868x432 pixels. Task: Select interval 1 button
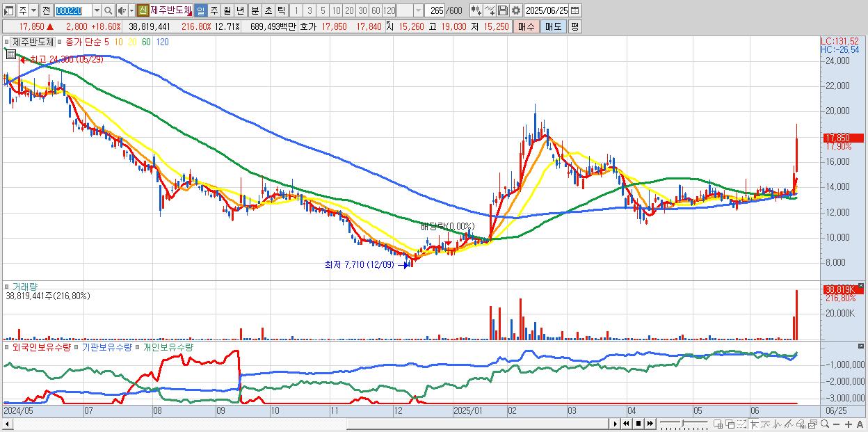click(296, 10)
